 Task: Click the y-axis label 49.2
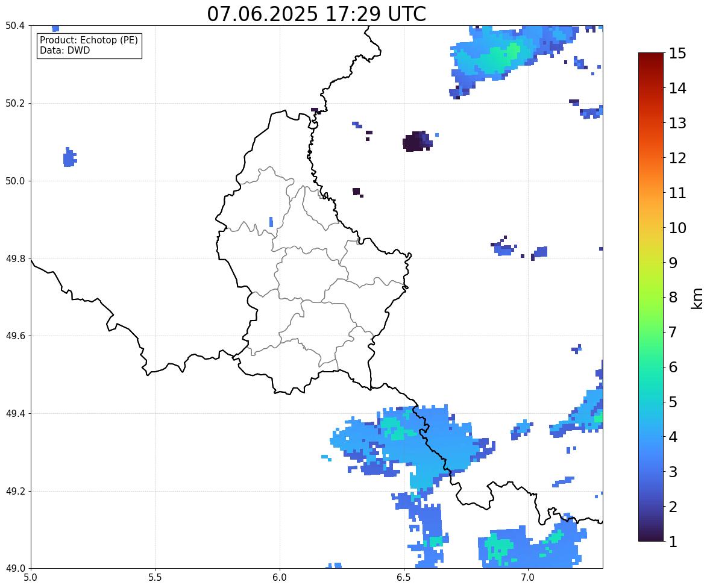(x=15, y=491)
